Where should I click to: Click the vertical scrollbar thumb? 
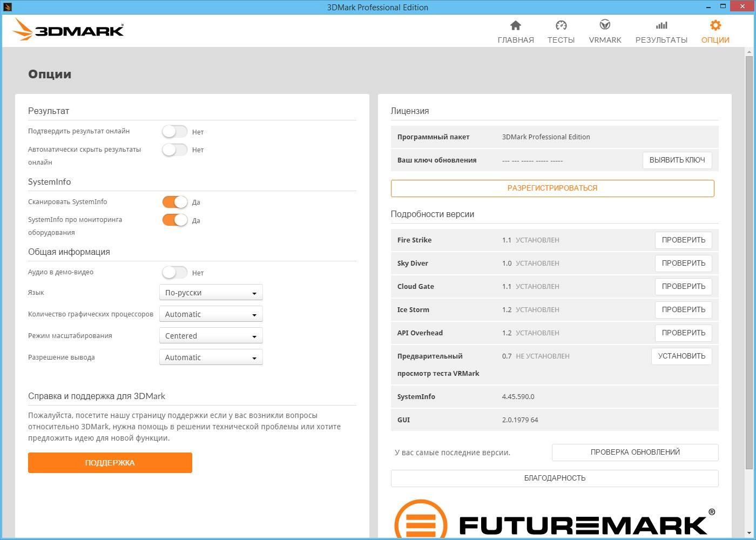point(749,262)
